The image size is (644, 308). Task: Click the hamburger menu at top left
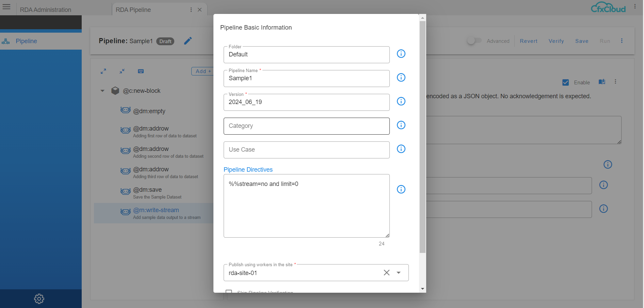point(6,6)
